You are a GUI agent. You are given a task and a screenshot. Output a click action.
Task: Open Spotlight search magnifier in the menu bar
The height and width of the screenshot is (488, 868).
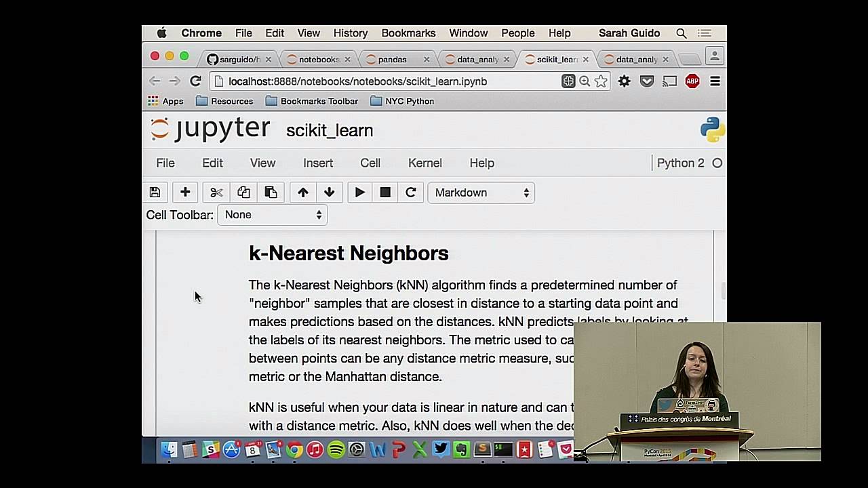tap(682, 33)
